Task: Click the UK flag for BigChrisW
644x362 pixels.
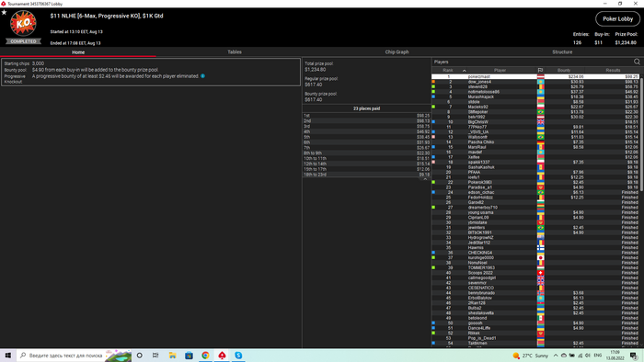Action: [541, 122]
